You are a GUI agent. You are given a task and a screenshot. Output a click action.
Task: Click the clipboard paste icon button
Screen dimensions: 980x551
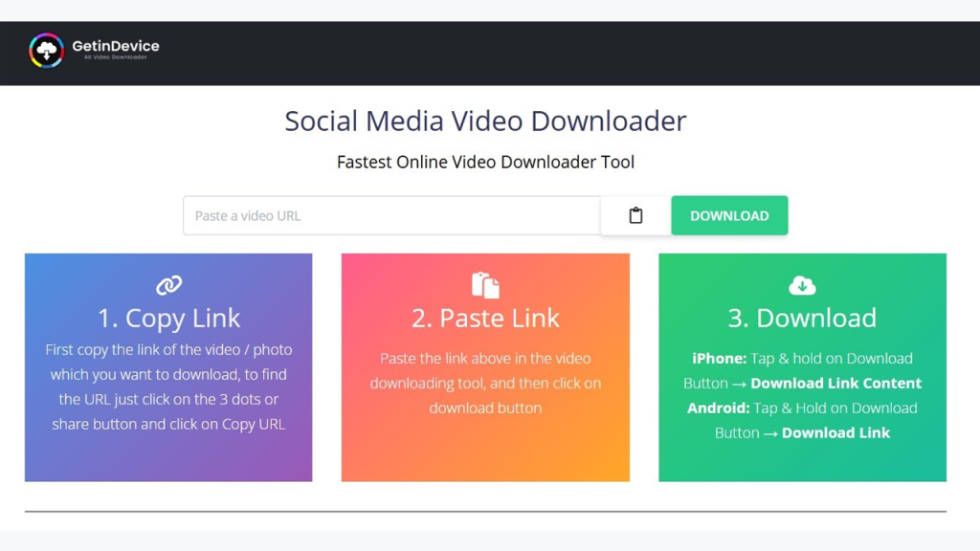coord(635,215)
